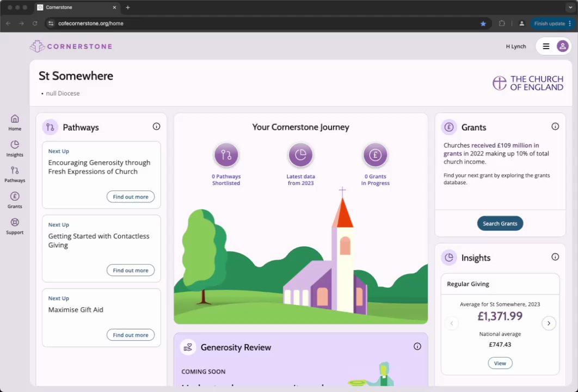Open Grants in the left sidebar
This screenshot has width=578, height=392.
[x=15, y=200]
